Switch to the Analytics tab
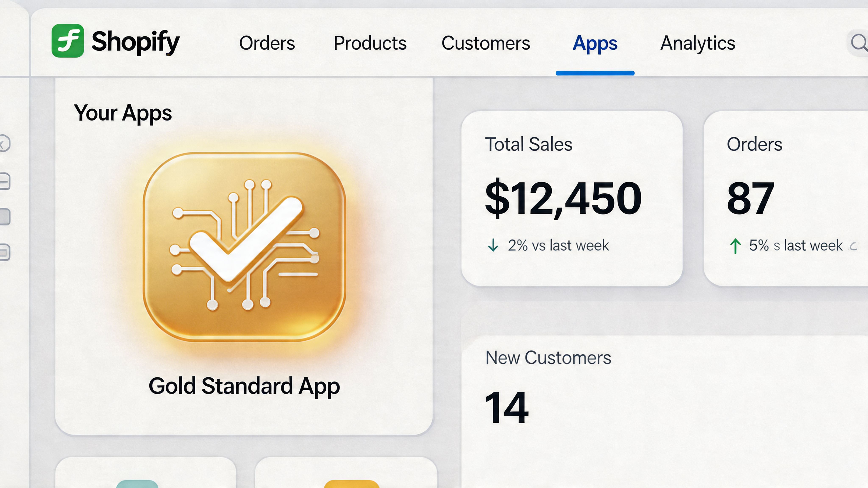The height and width of the screenshot is (488, 868). (697, 43)
